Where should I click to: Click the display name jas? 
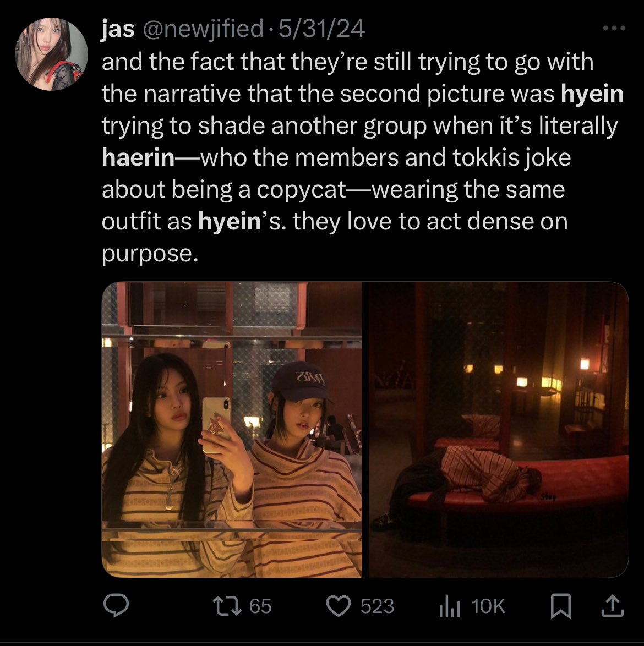click(x=118, y=29)
